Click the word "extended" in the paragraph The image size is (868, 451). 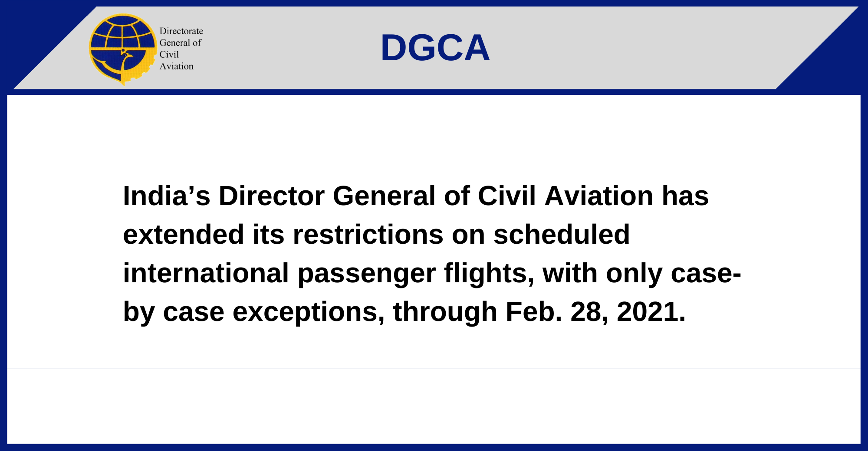tap(184, 235)
